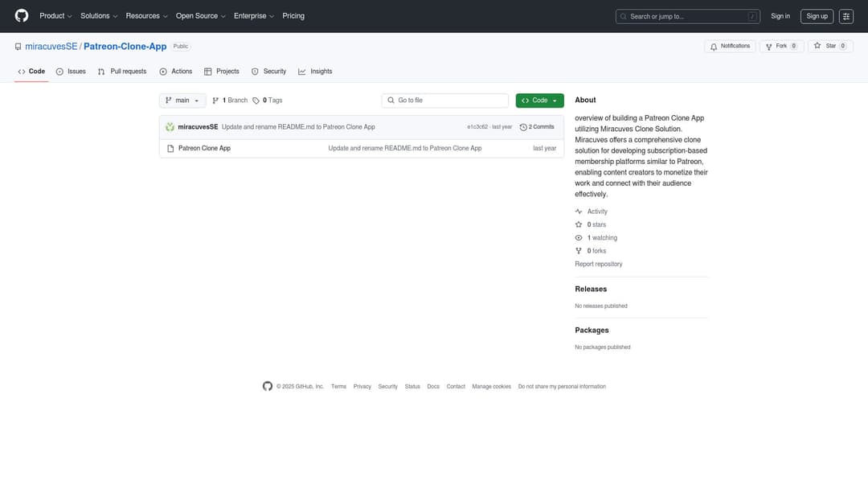Open the Patreon-Clone-App repository link
Screen dimensions: 868x489
tap(125, 47)
